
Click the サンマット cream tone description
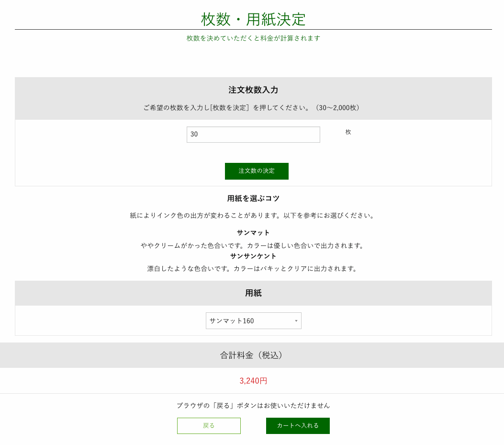(253, 246)
